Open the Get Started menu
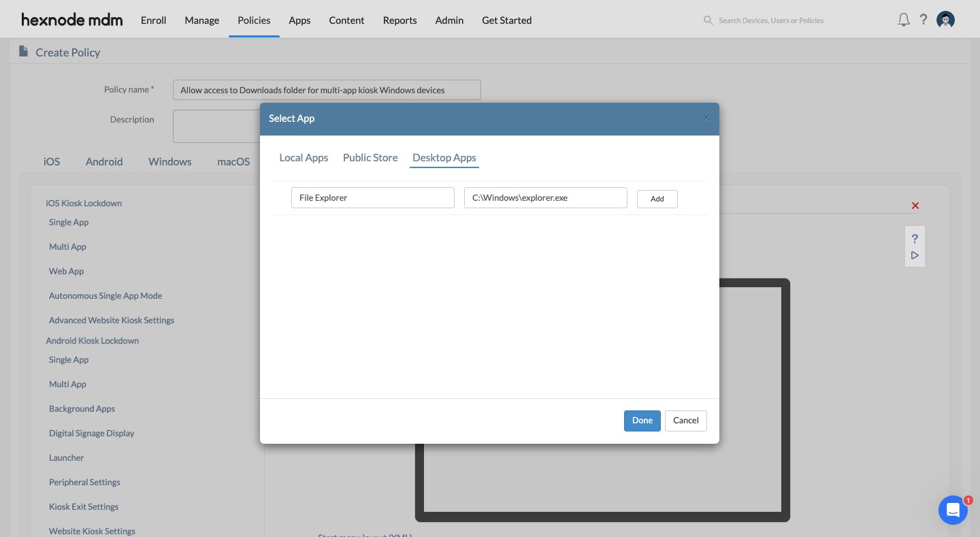The width and height of the screenshot is (980, 537). click(x=507, y=20)
